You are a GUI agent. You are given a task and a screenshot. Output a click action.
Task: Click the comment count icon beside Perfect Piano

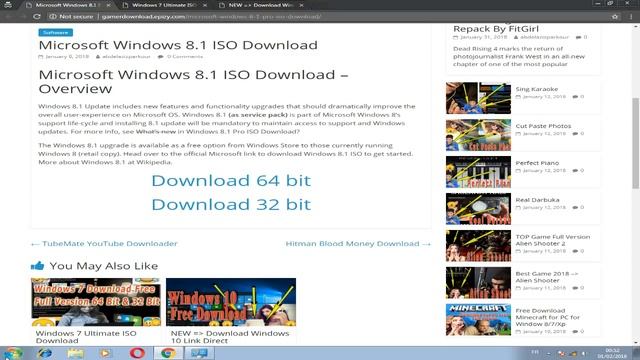point(575,171)
